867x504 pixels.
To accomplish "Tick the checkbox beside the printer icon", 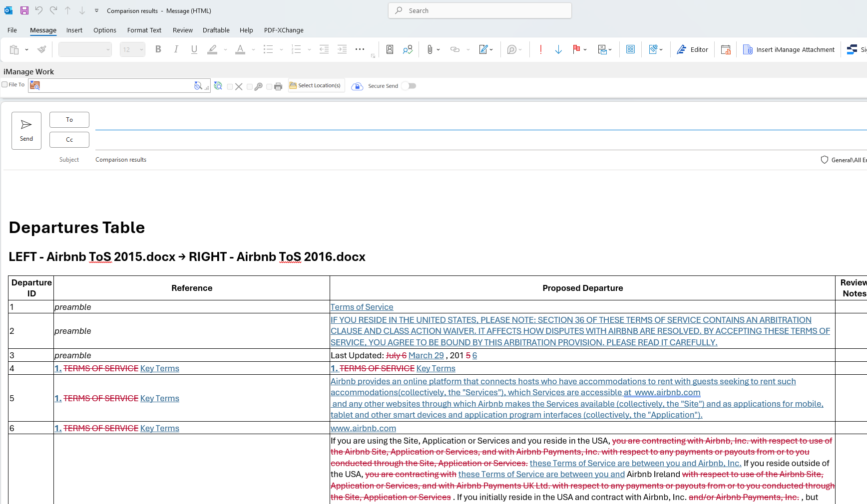I will tap(269, 87).
